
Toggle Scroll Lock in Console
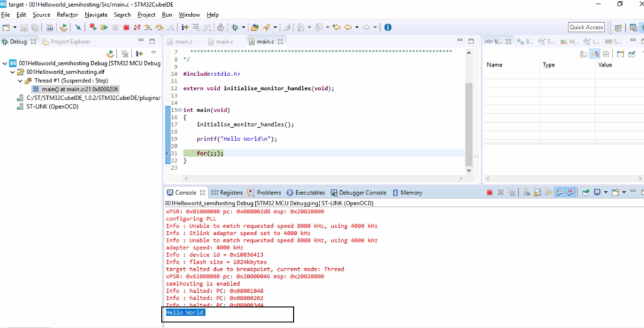pyautogui.click(x=537, y=193)
